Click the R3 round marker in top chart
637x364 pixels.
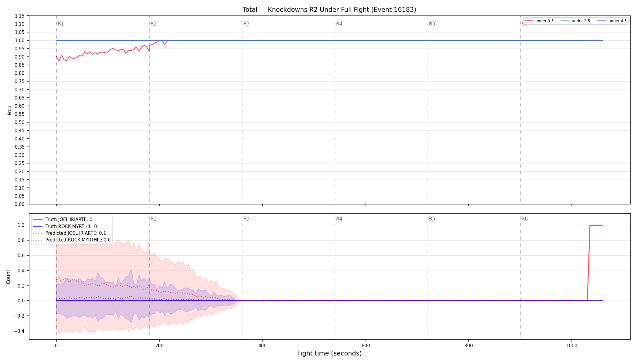tap(246, 24)
